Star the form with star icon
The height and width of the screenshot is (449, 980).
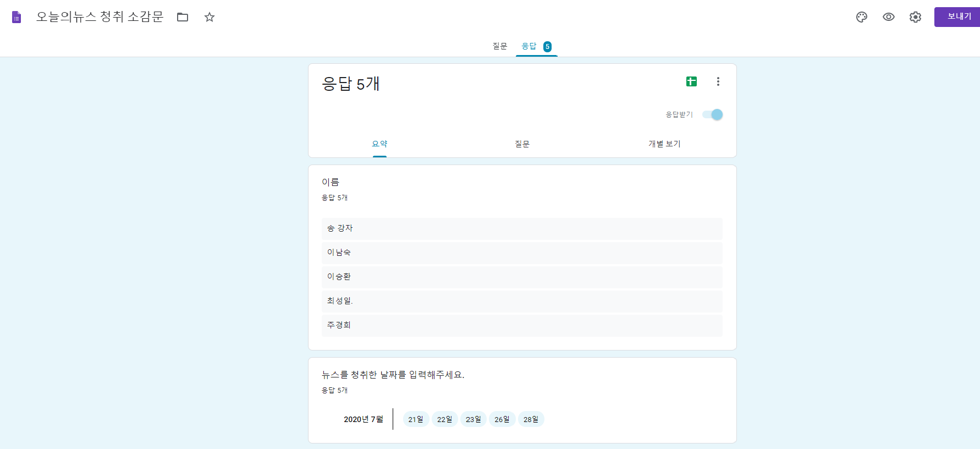(x=210, y=17)
